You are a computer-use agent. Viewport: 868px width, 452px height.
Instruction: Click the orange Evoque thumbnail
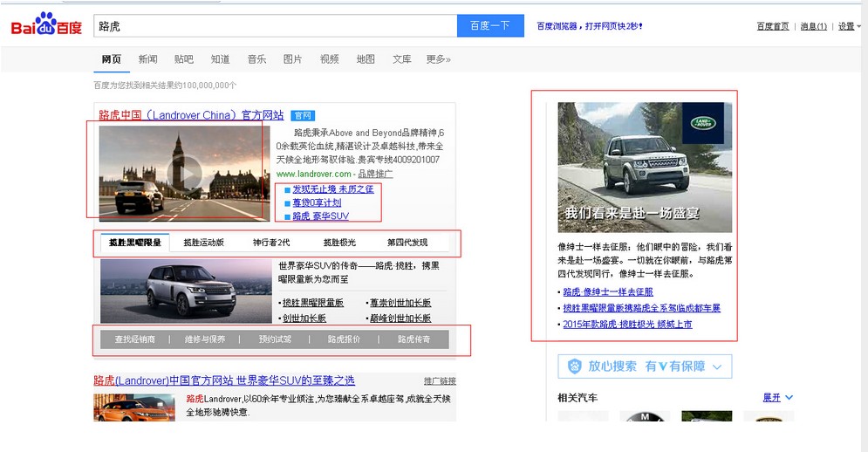click(x=134, y=407)
